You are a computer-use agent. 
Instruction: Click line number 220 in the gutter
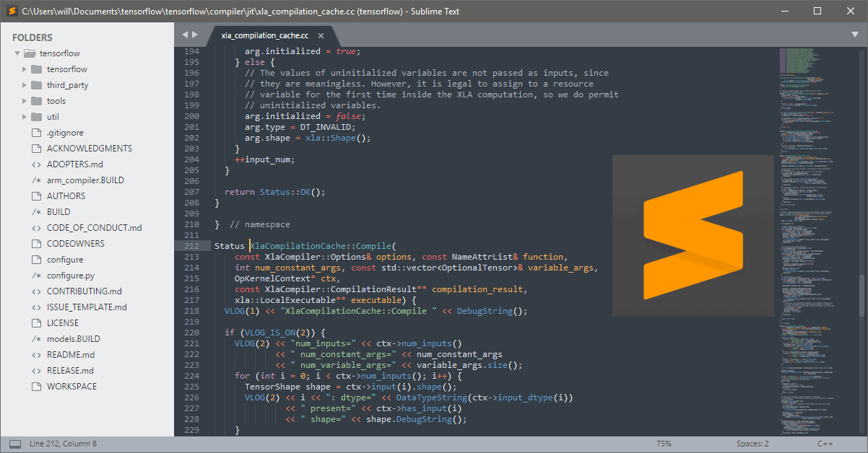pyautogui.click(x=191, y=333)
